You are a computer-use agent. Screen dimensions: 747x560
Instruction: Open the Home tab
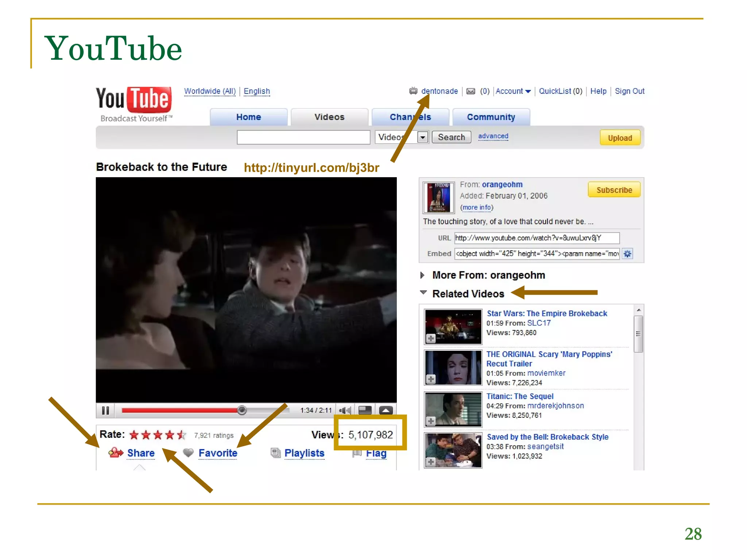click(x=249, y=117)
